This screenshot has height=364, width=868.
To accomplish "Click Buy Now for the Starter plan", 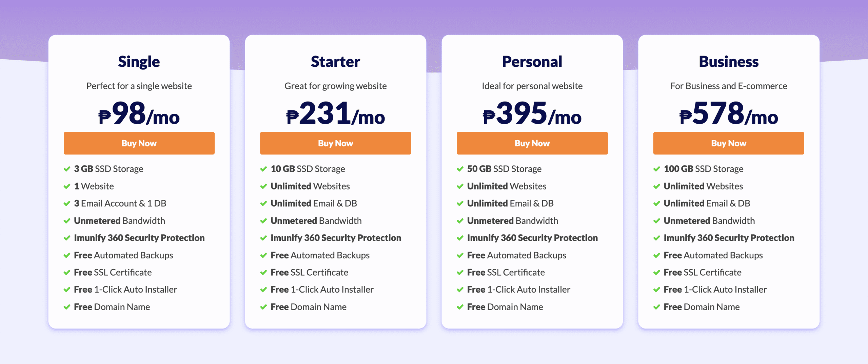I will (x=335, y=143).
